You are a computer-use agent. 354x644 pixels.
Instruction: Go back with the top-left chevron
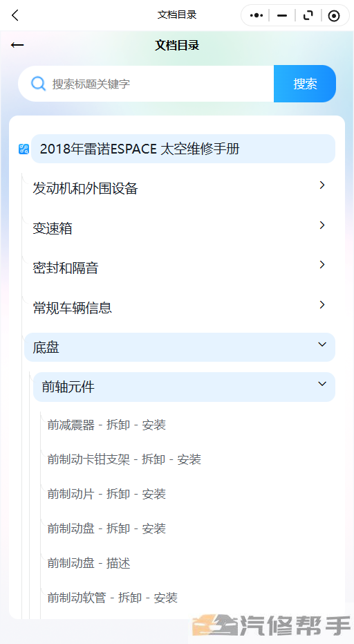(15, 16)
